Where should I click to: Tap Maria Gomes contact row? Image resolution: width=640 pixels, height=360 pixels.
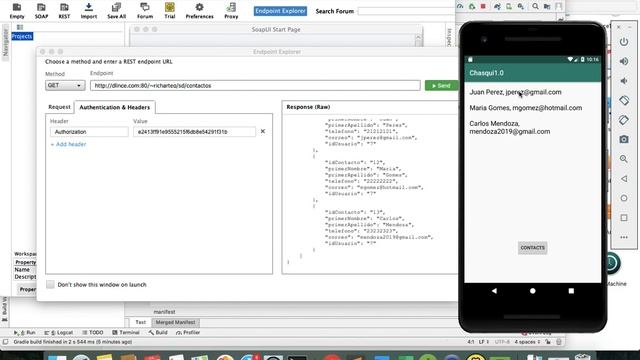click(x=533, y=108)
